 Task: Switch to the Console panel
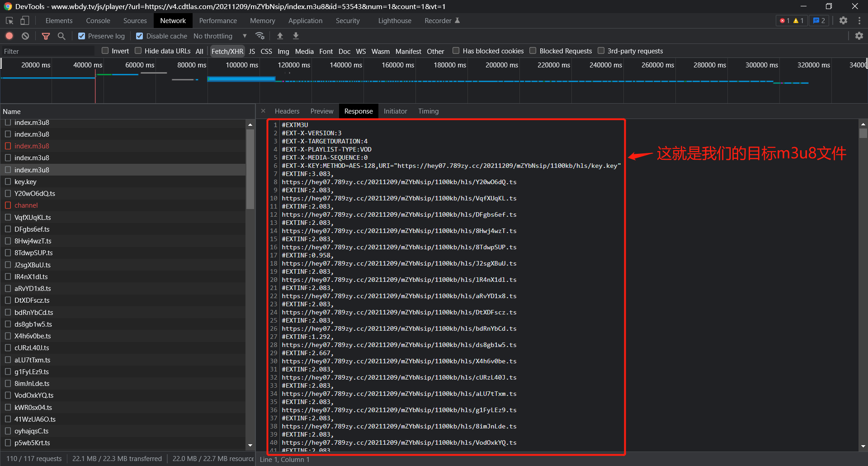click(x=98, y=21)
